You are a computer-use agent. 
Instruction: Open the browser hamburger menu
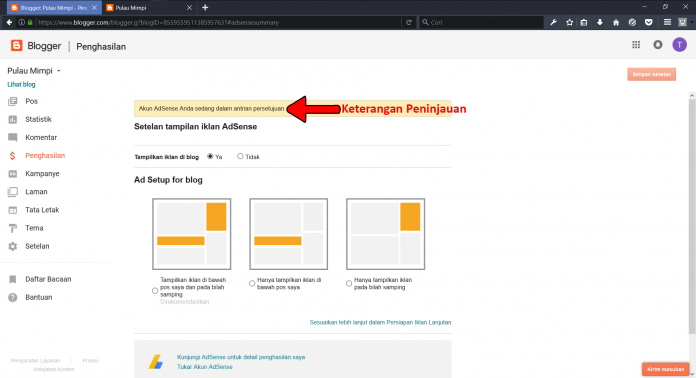[x=667, y=22]
